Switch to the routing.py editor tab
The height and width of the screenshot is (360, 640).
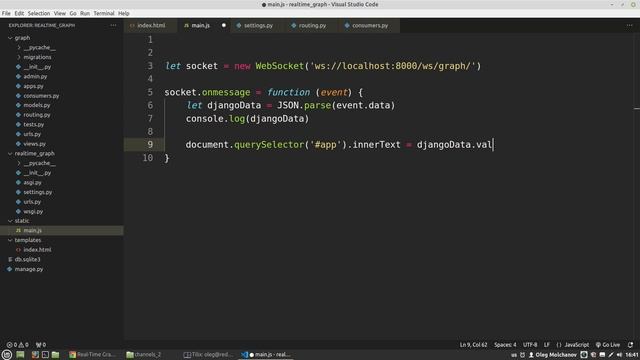coord(312,25)
